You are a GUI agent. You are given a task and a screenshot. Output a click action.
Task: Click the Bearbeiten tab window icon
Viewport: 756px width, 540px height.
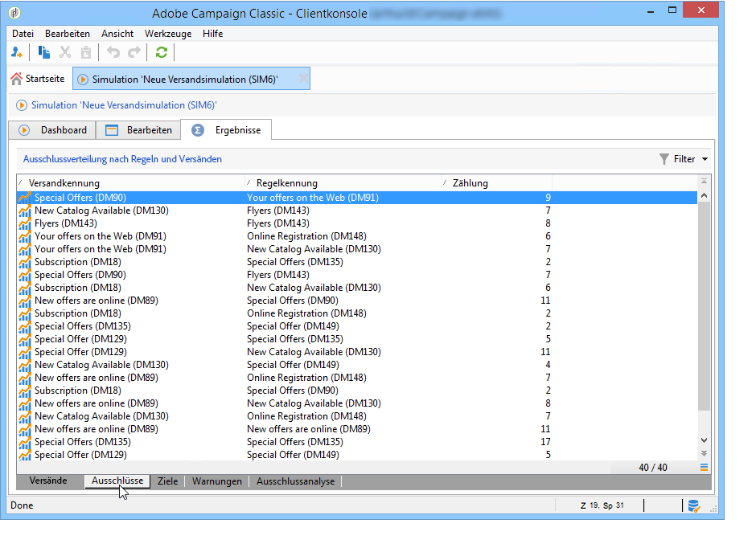[112, 130]
